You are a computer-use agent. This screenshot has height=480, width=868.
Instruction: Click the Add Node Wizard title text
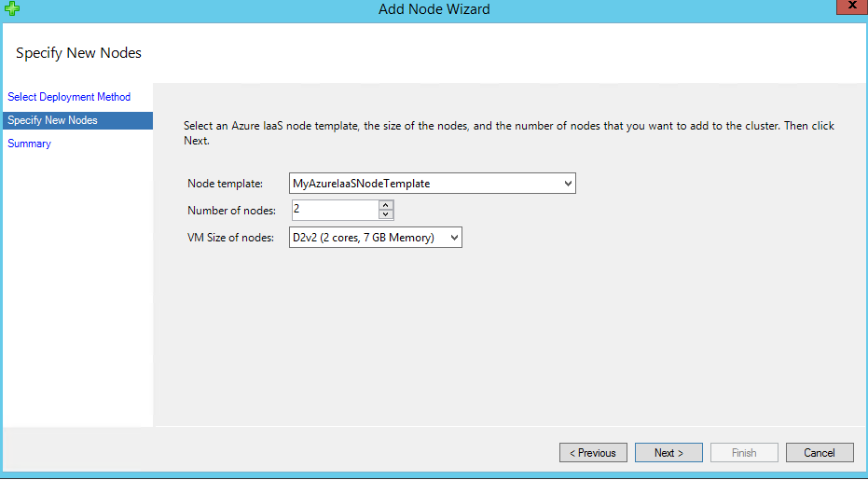[434, 9]
